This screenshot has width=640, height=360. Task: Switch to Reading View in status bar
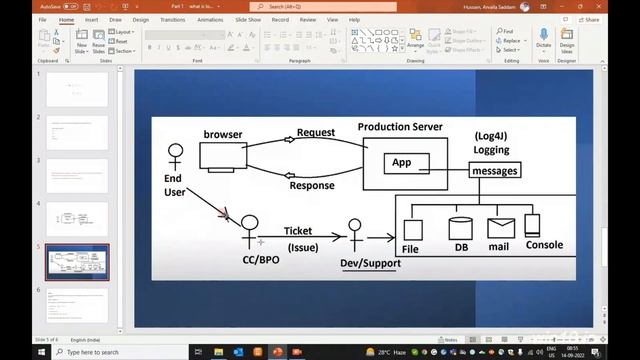click(x=504, y=340)
